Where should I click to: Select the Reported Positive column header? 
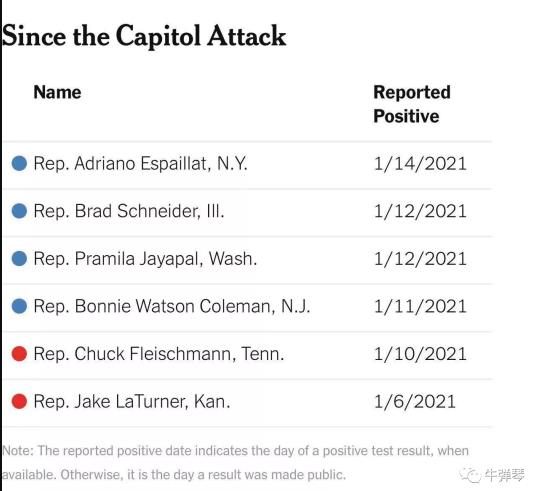[x=412, y=104]
